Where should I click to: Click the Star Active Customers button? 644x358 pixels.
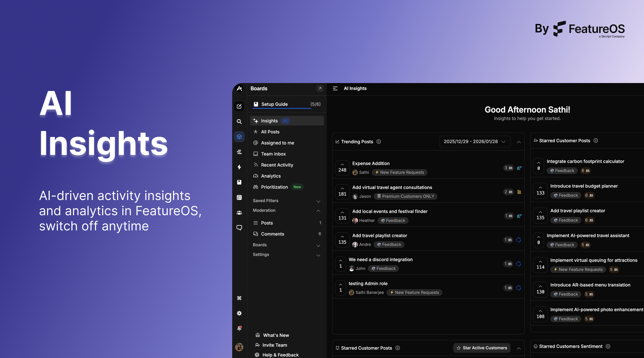(481, 348)
